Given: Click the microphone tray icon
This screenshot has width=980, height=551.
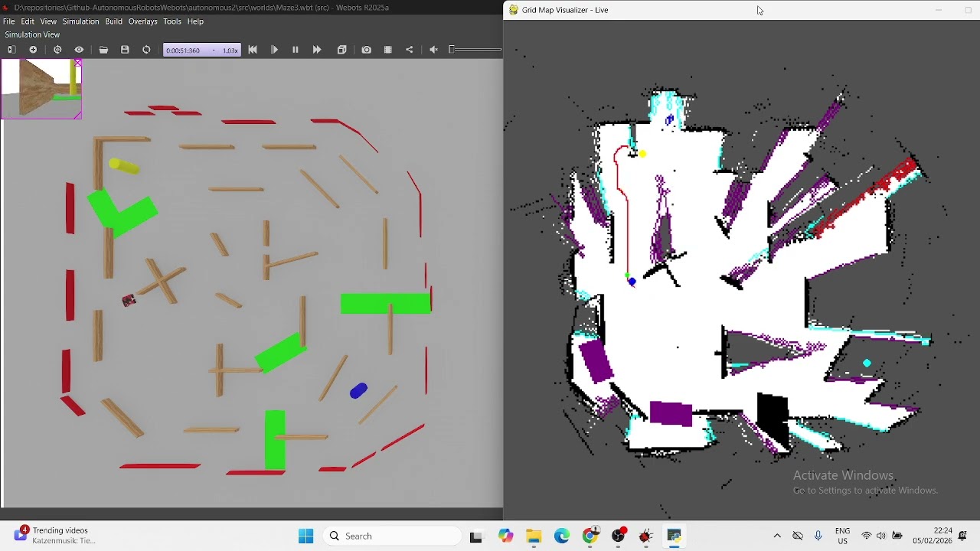Looking at the screenshot, I should point(818,536).
